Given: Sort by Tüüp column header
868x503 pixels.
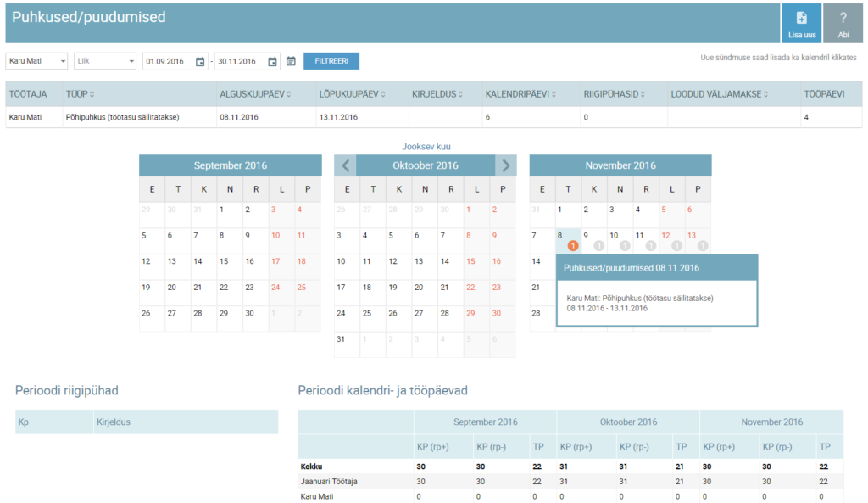Looking at the screenshot, I should pyautogui.click(x=81, y=94).
